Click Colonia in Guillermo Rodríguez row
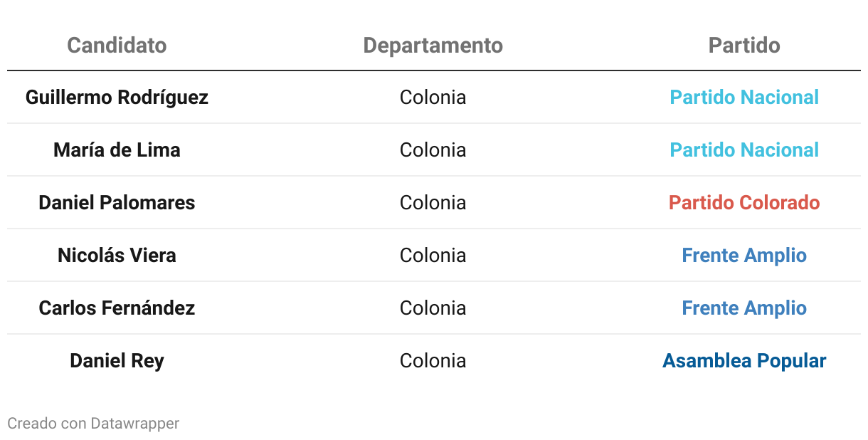868x440 pixels. pyautogui.click(x=433, y=98)
